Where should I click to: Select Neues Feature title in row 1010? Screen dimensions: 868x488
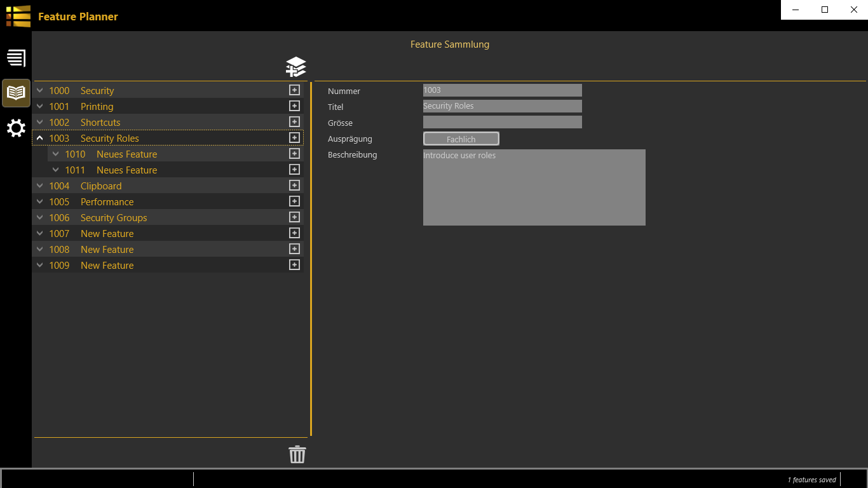(127, 154)
